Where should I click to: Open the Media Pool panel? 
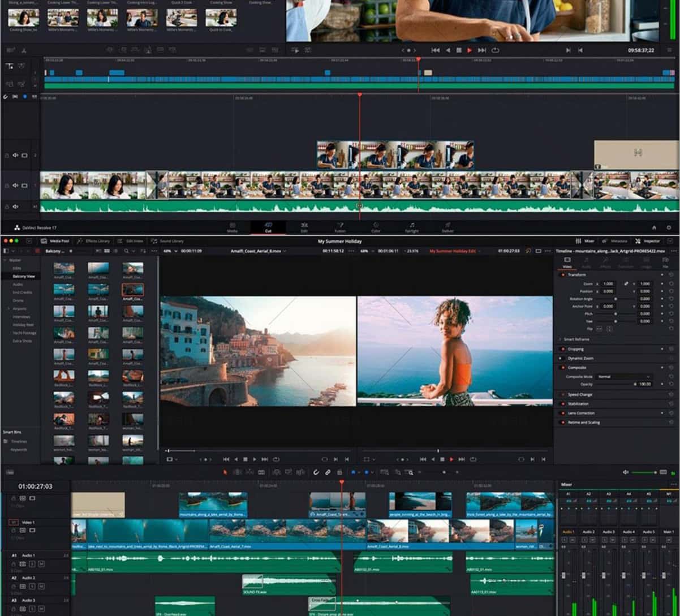(55, 241)
